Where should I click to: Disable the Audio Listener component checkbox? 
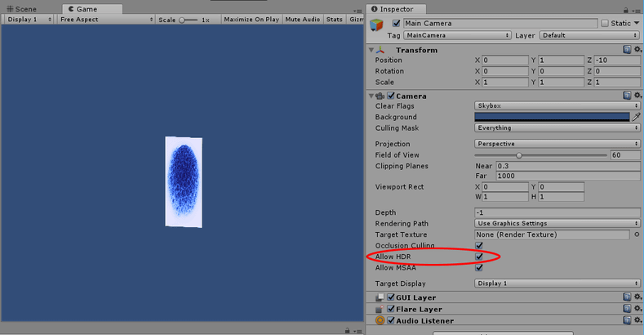coord(391,320)
